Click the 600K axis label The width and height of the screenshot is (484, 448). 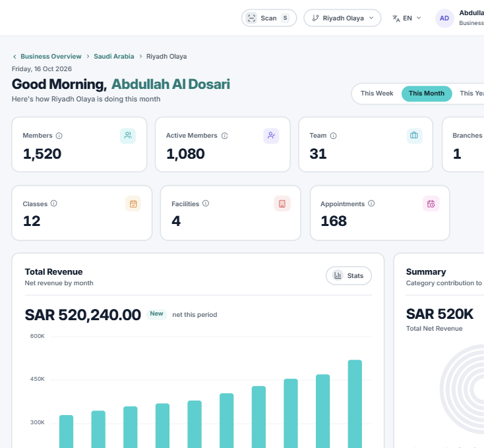[x=38, y=336]
